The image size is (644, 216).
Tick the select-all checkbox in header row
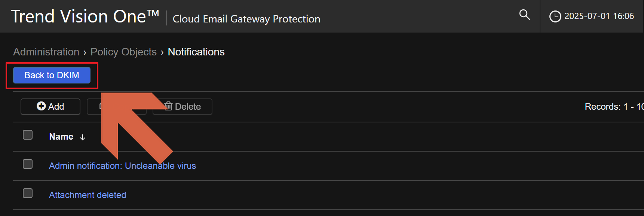pyautogui.click(x=28, y=135)
